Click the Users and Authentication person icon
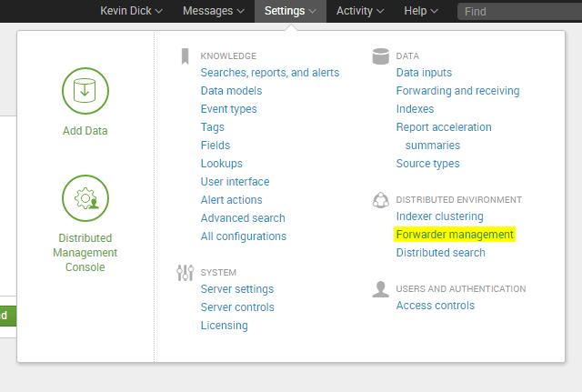The height and width of the screenshot is (392, 582). pyautogui.click(x=380, y=289)
